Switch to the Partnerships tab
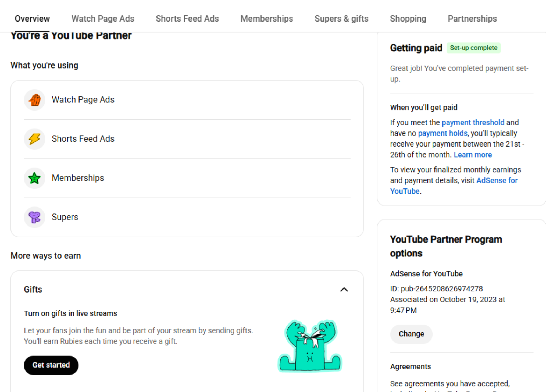This screenshot has height=392, width=546. click(x=472, y=19)
